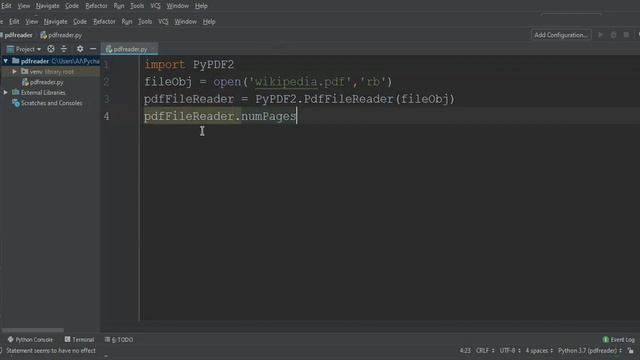Screen dimensions: 640x360
Task: Click the Python file icon in breadcrumb pdfreader.py
Action: point(44,35)
